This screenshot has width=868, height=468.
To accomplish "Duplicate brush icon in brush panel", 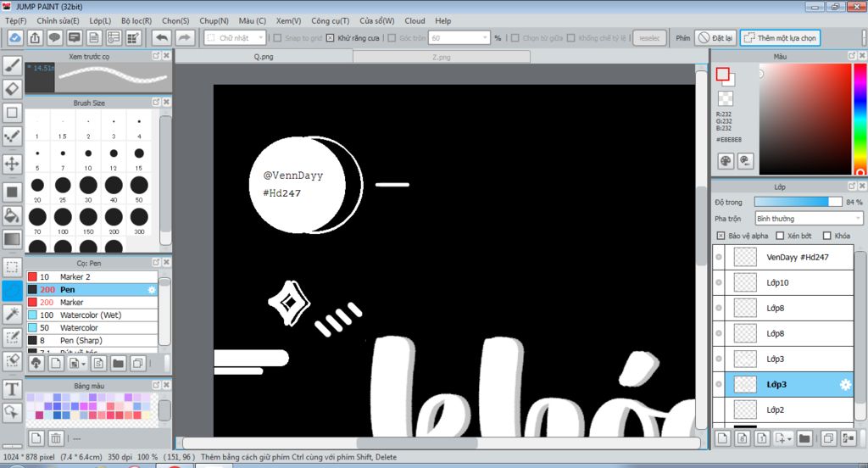I will [x=137, y=364].
